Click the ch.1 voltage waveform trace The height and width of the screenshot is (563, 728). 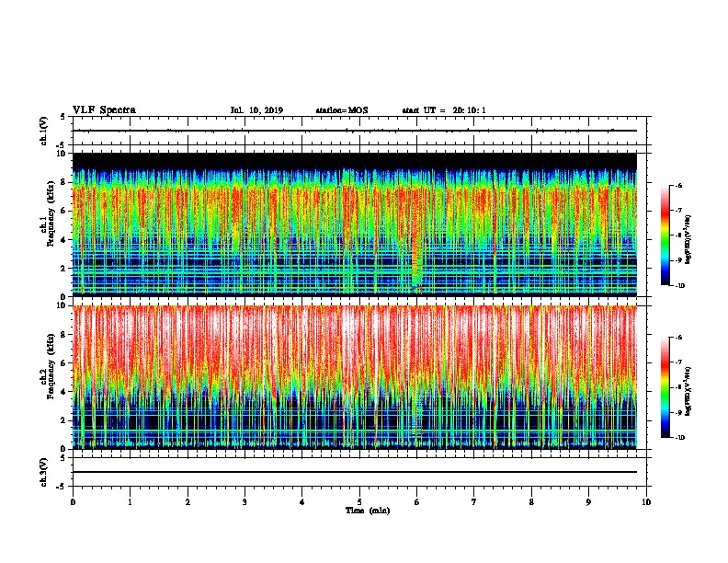tap(355, 131)
